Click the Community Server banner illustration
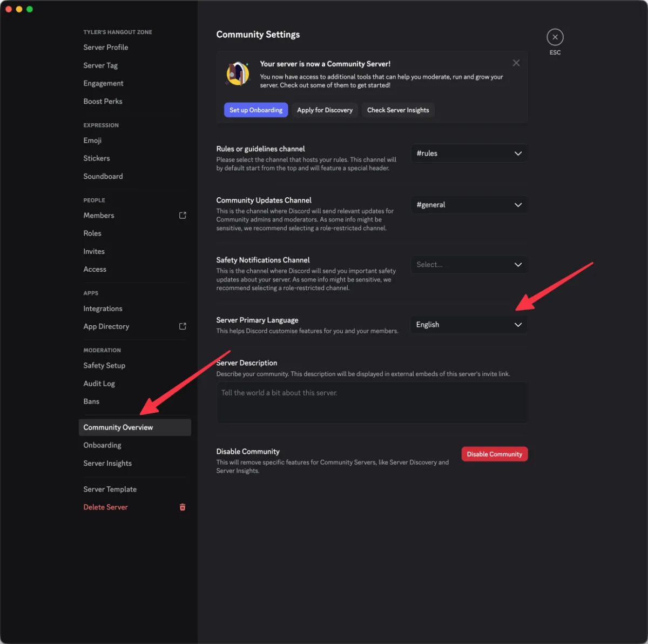Viewport: 648px width, 644px height. 238,73
